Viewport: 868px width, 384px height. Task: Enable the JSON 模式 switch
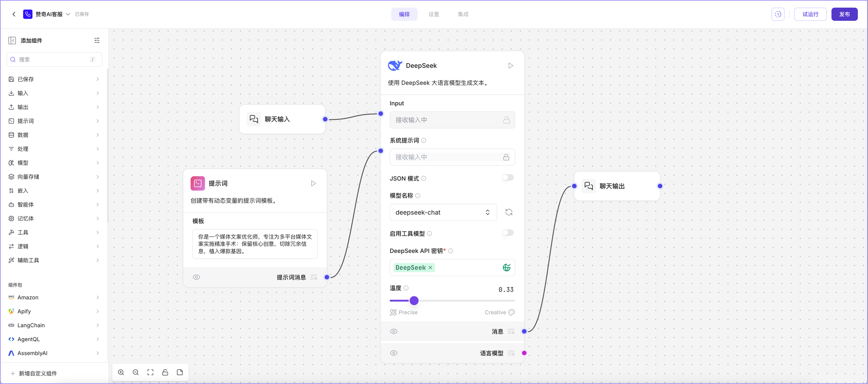pyautogui.click(x=508, y=178)
